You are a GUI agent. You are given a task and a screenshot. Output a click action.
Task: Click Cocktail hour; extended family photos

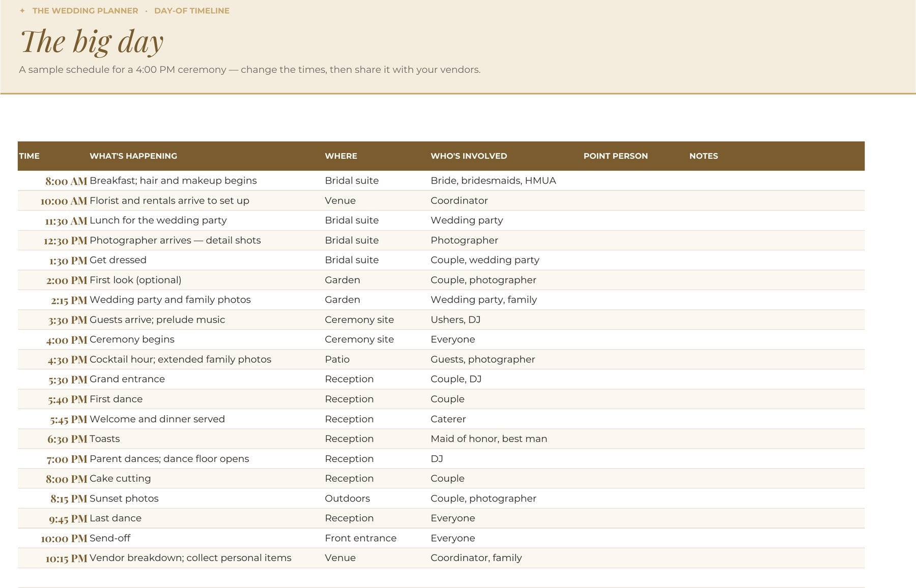pos(180,359)
